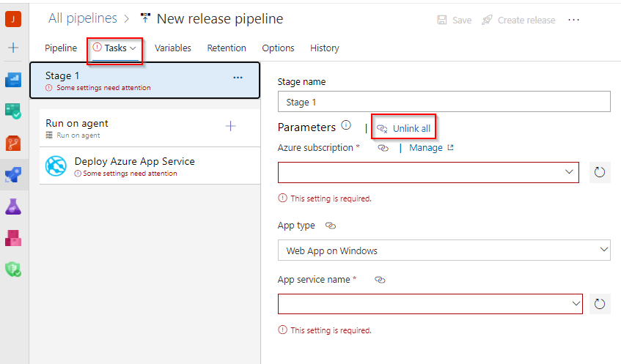Edit the New release pipeline title
This screenshot has height=364, width=621.
(x=220, y=18)
